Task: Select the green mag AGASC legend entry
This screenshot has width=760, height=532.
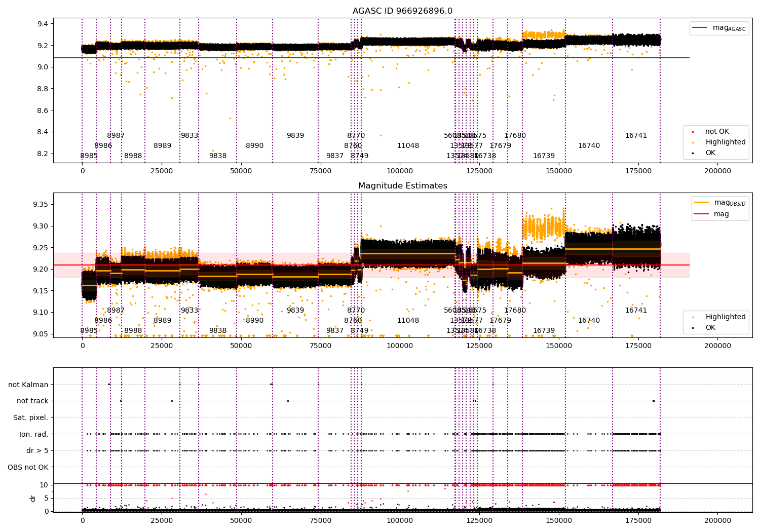Action: click(x=719, y=28)
